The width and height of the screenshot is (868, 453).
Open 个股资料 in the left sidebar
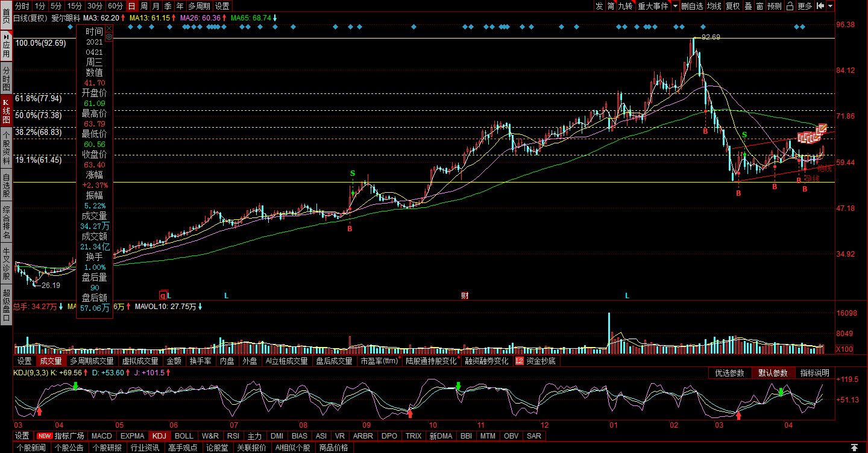tap(6, 148)
